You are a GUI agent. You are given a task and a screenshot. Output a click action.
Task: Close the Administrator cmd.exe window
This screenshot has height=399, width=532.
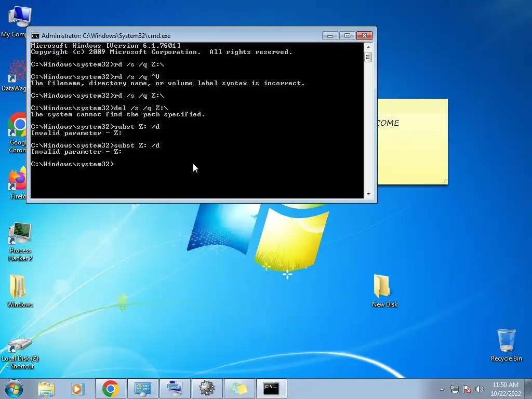click(x=364, y=36)
